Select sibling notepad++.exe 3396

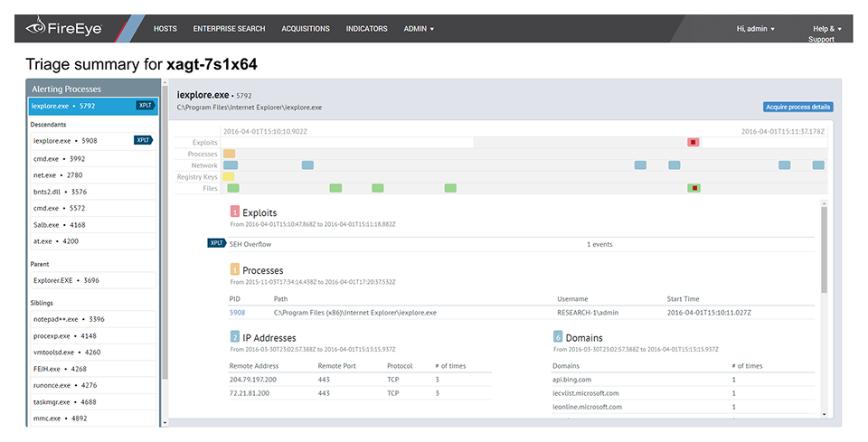coord(93,319)
